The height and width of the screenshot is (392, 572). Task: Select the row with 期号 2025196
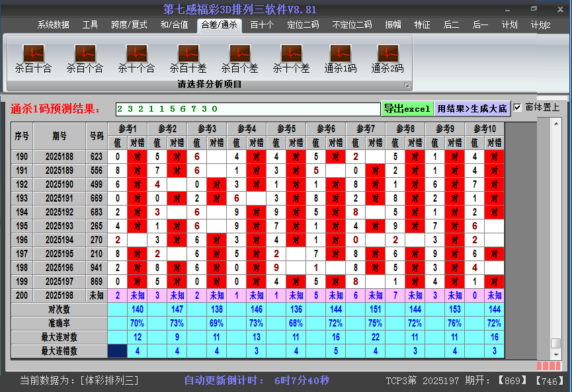click(x=257, y=268)
